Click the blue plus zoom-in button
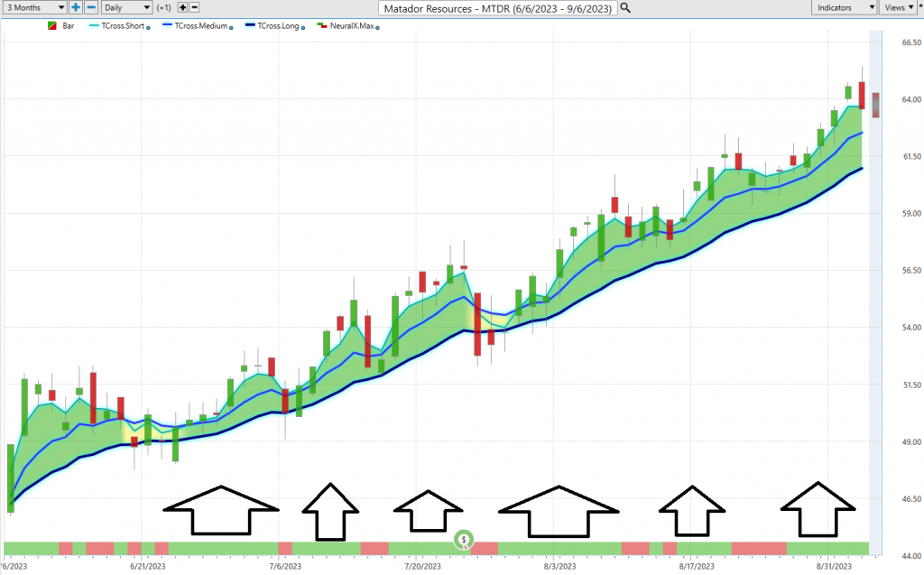Image resolution: width=924 pixels, height=575 pixels. click(76, 7)
